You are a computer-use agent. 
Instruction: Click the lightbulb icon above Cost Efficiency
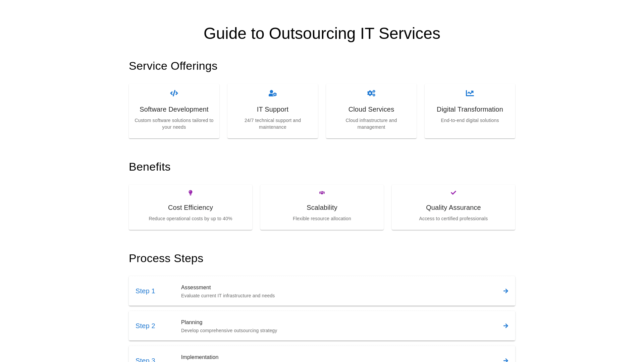coord(191,193)
